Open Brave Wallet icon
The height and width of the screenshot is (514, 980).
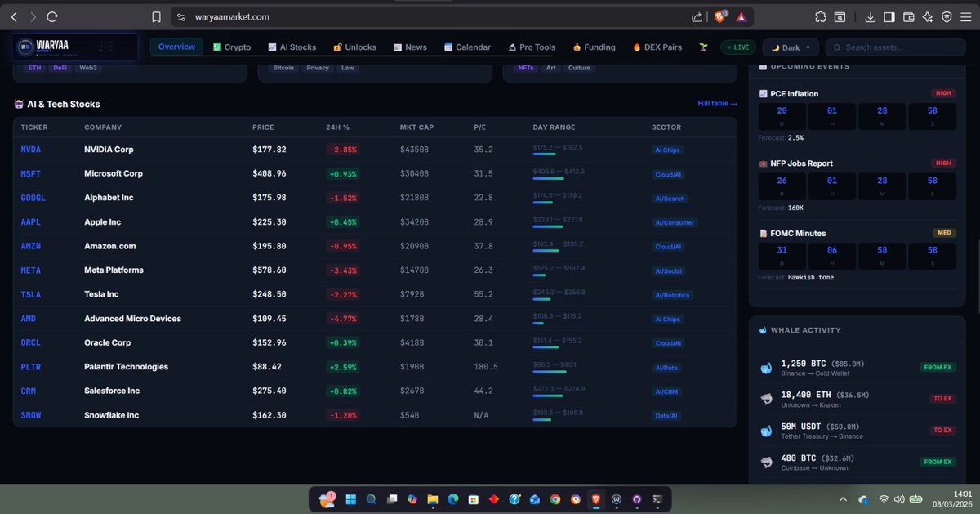909,16
